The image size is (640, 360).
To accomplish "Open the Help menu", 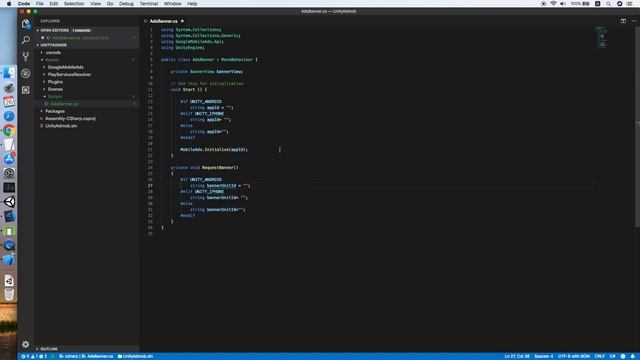I will pos(192,4).
